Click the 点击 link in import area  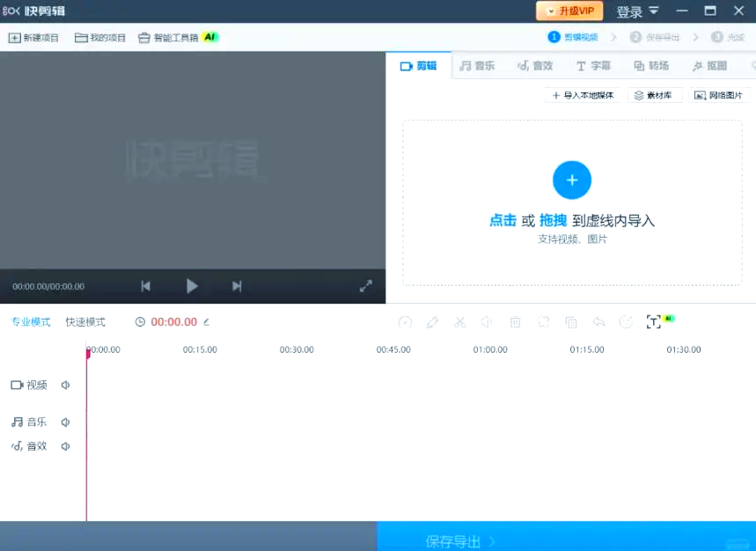point(503,221)
